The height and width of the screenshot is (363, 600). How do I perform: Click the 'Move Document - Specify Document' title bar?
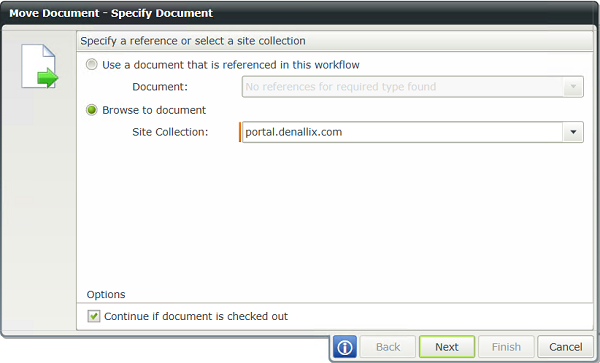pyautogui.click(x=300, y=13)
